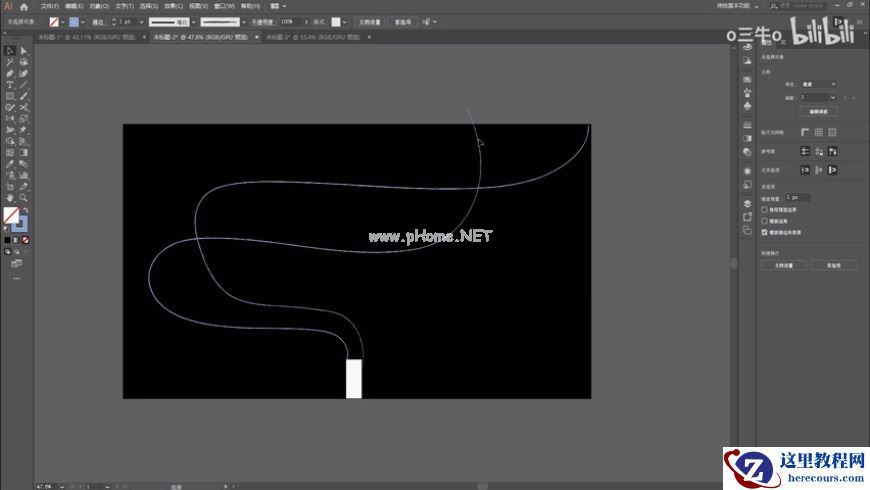Select the Curvature tool

tap(23, 73)
